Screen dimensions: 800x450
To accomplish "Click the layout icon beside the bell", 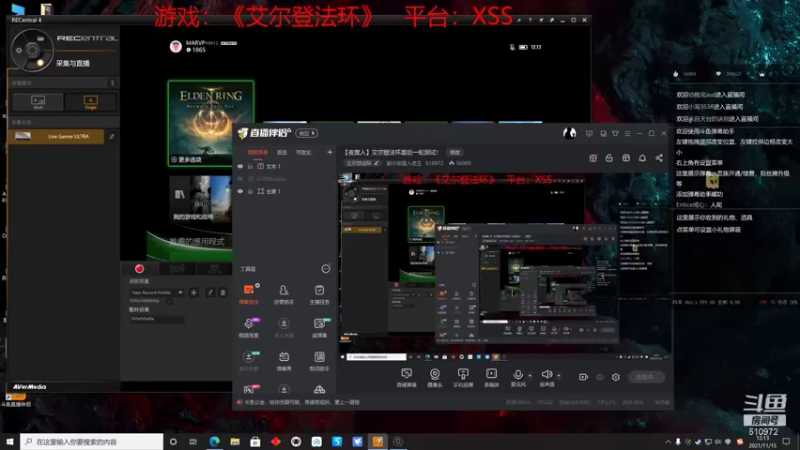I will coord(626,158).
